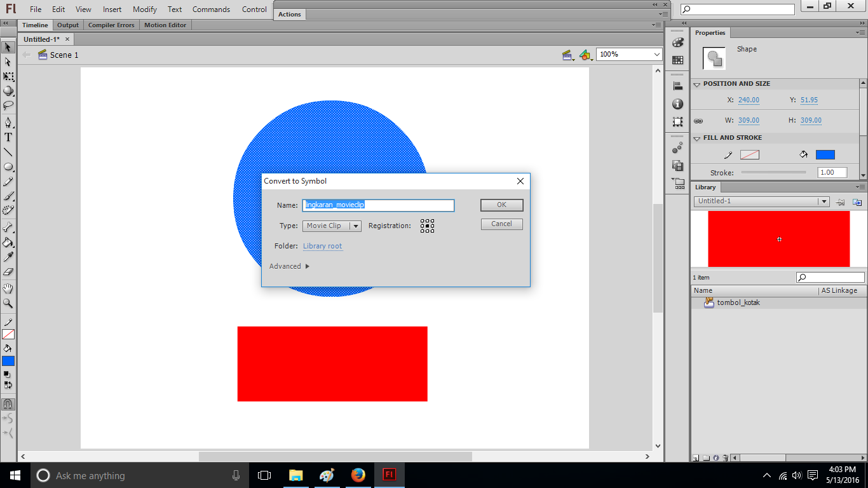Click OK in Convert to Symbol
The width and height of the screenshot is (868, 488).
(501, 205)
